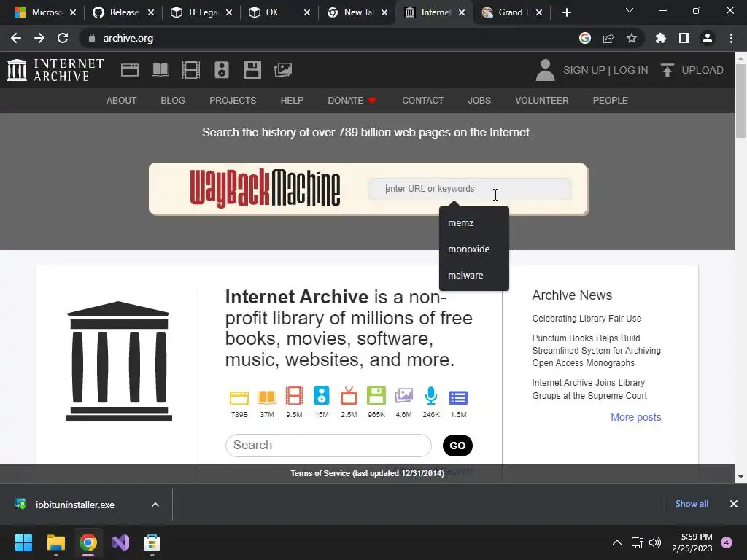Click the GO search button

[457, 446]
